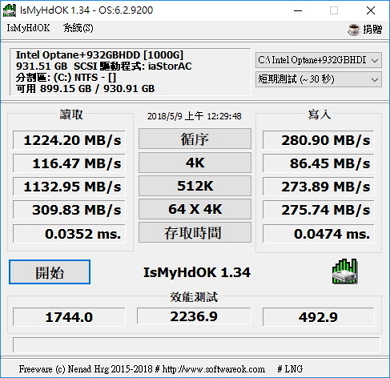
Task: Click the 讀取 read column header
Action: (71, 115)
